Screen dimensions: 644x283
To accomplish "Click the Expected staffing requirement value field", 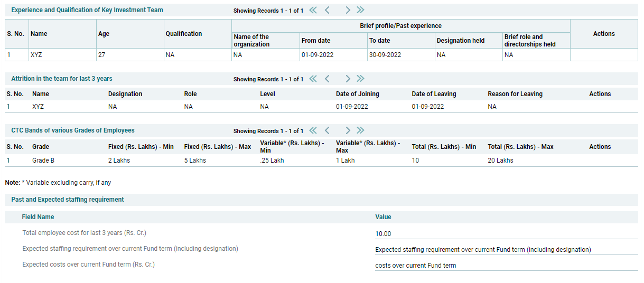I will [506, 250].
